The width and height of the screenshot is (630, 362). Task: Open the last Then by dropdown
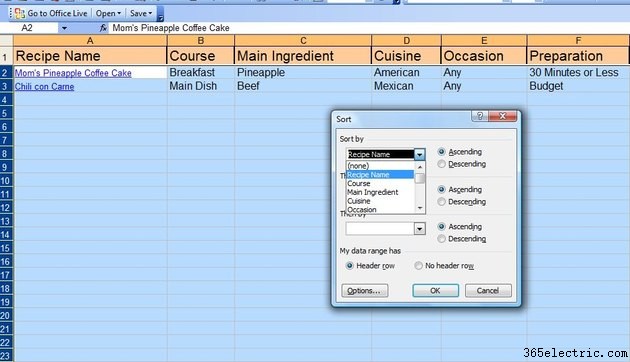419,229
